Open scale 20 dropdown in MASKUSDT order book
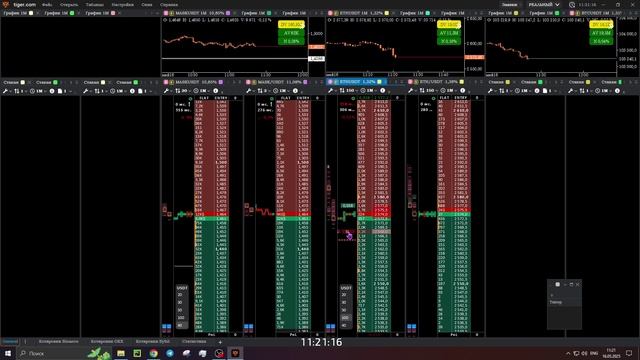Viewport: 640px width, 360px height. point(183,91)
